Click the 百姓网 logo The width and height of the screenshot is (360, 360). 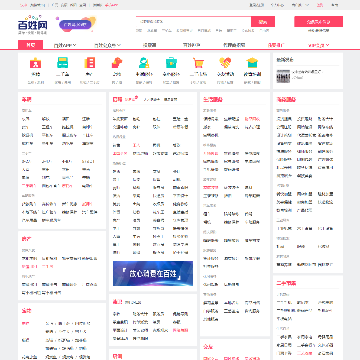32,25
